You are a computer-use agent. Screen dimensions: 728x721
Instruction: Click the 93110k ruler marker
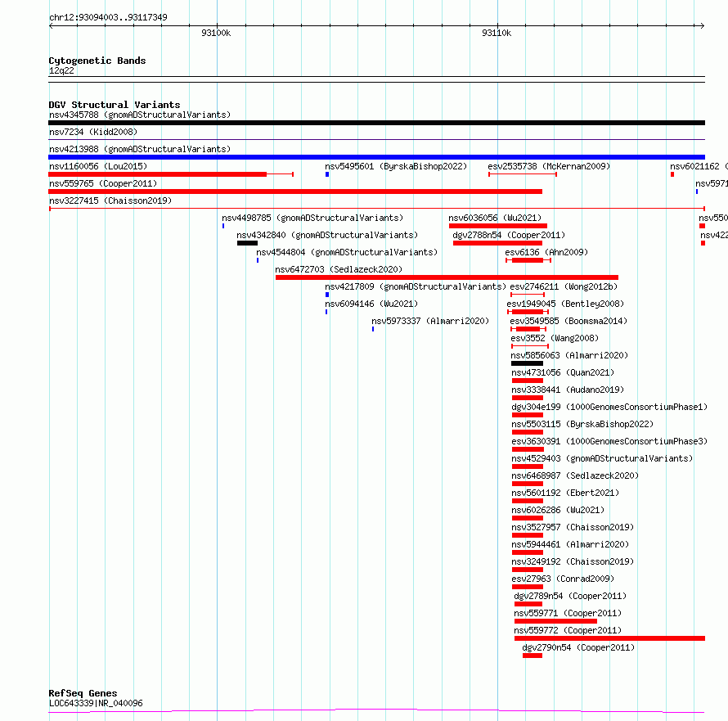tap(497, 33)
